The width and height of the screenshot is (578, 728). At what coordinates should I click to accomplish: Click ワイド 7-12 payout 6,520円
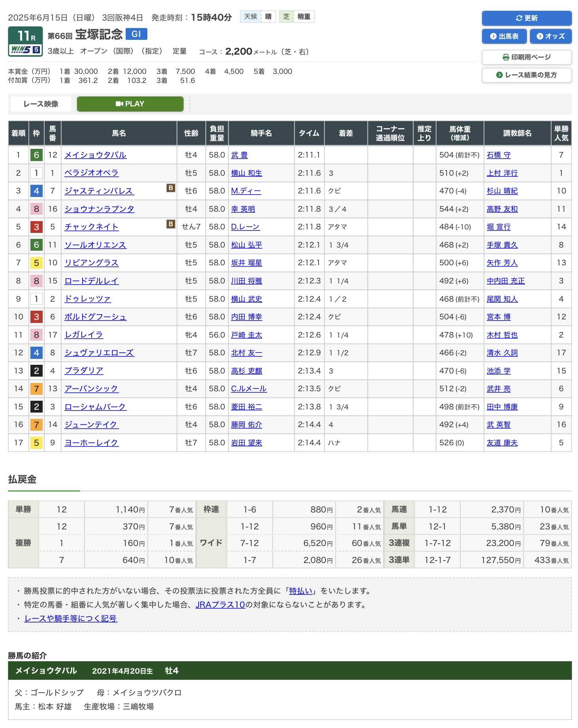[x=318, y=543]
